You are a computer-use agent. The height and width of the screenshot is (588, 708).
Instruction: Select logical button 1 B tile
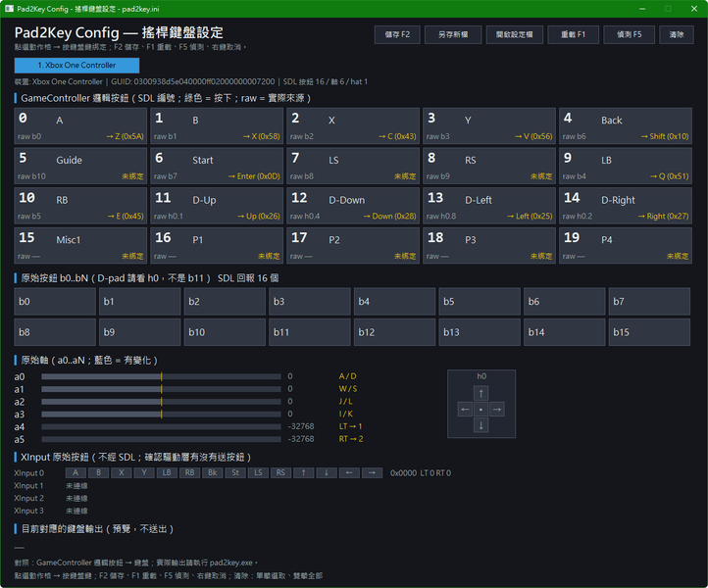coord(217,126)
